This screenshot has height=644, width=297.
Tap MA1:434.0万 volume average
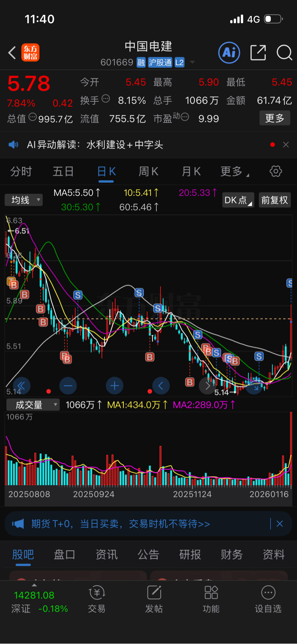137,405
